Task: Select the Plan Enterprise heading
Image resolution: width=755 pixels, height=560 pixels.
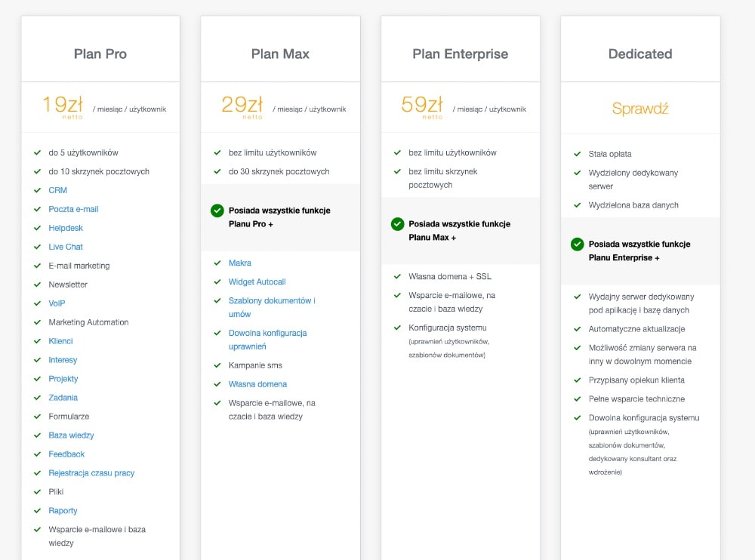Action: click(x=460, y=54)
